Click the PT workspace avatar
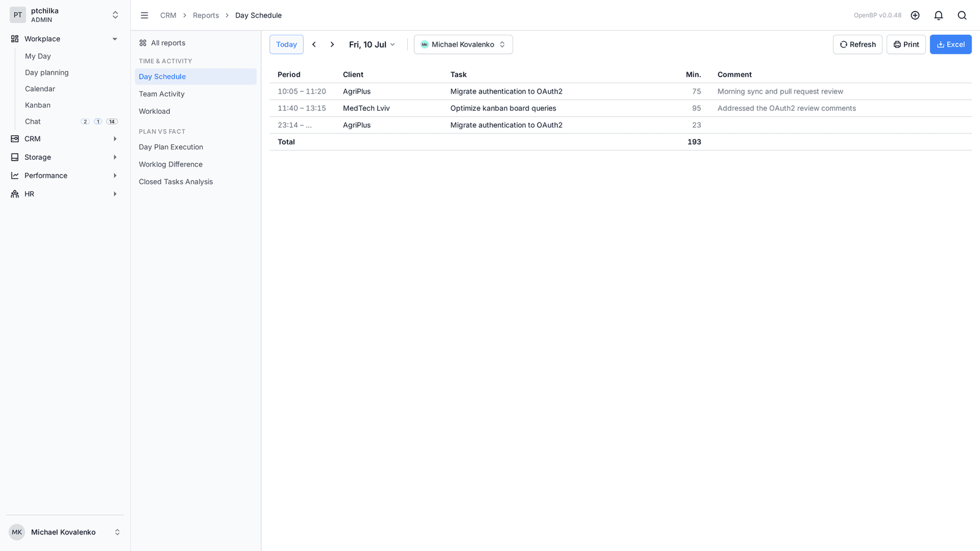 pos(18,15)
